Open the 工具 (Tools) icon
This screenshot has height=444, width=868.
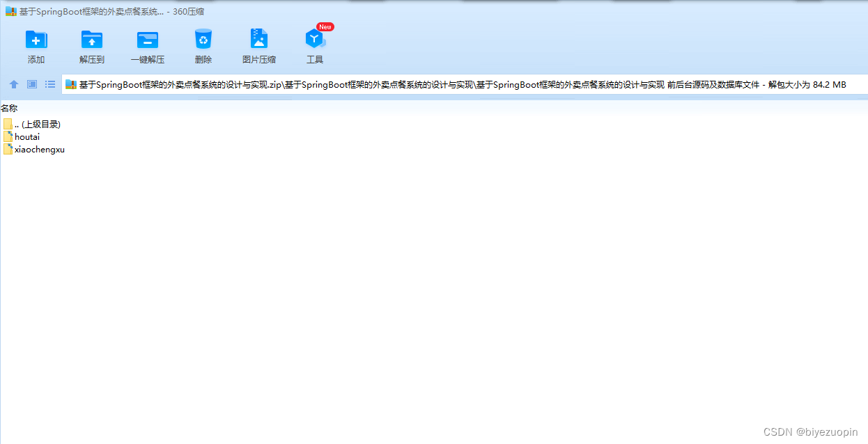tap(315, 40)
